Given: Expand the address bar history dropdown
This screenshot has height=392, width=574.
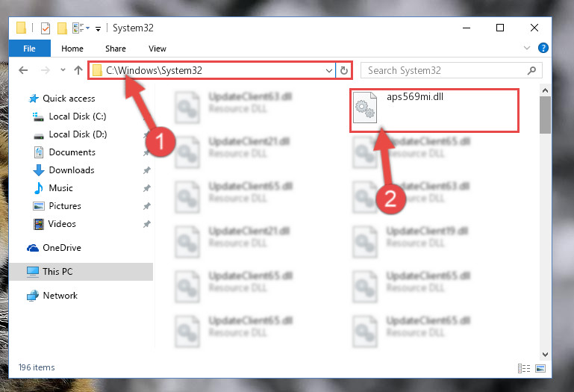Looking at the screenshot, I should 329,70.
